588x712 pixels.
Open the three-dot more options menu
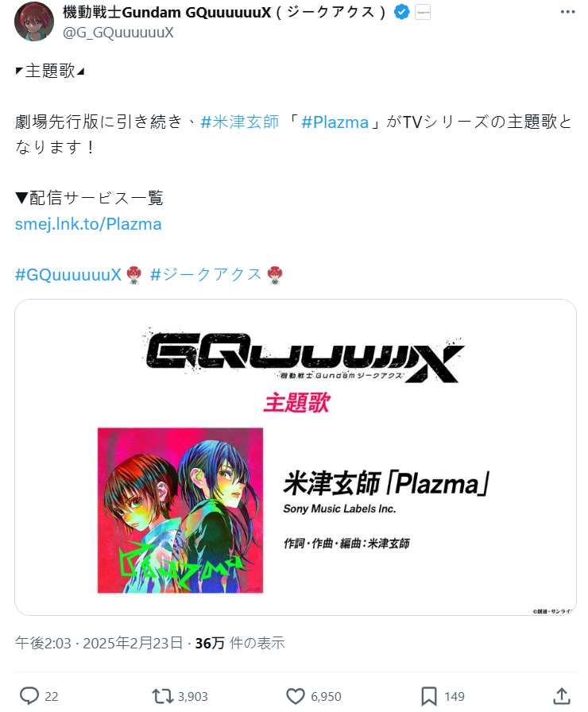(x=567, y=12)
